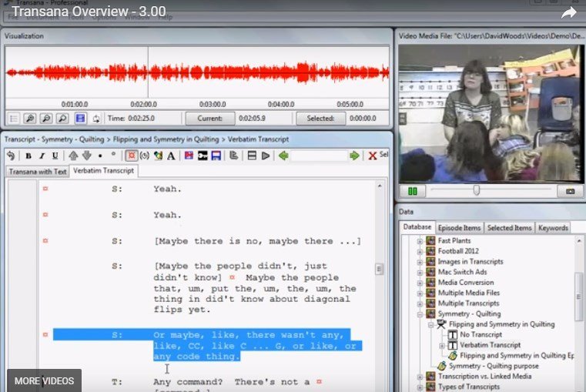Zoom out on the waveform
The width and height of the screenshot is (586, 392).
[46, 119]
